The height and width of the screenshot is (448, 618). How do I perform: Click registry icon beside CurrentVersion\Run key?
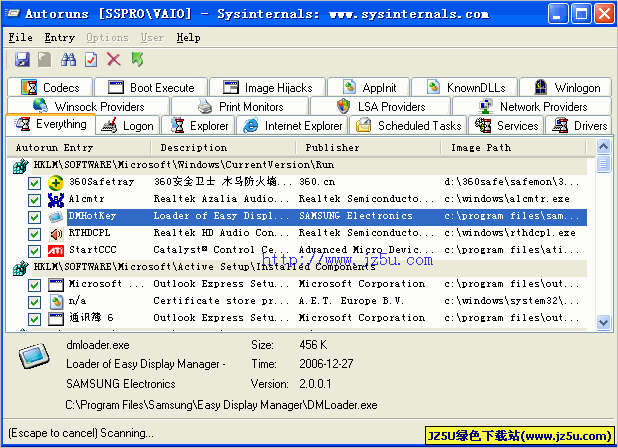[x=20, y=166]
